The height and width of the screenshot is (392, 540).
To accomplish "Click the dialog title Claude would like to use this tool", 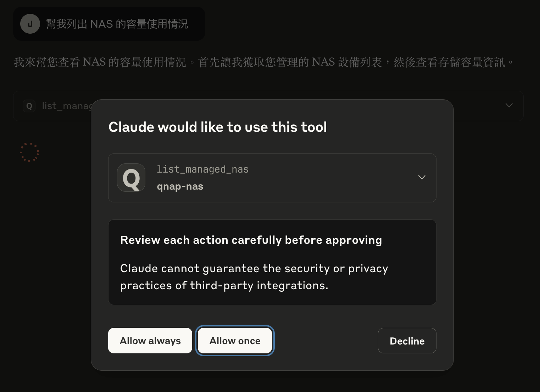I will click(x=218, y=127).
